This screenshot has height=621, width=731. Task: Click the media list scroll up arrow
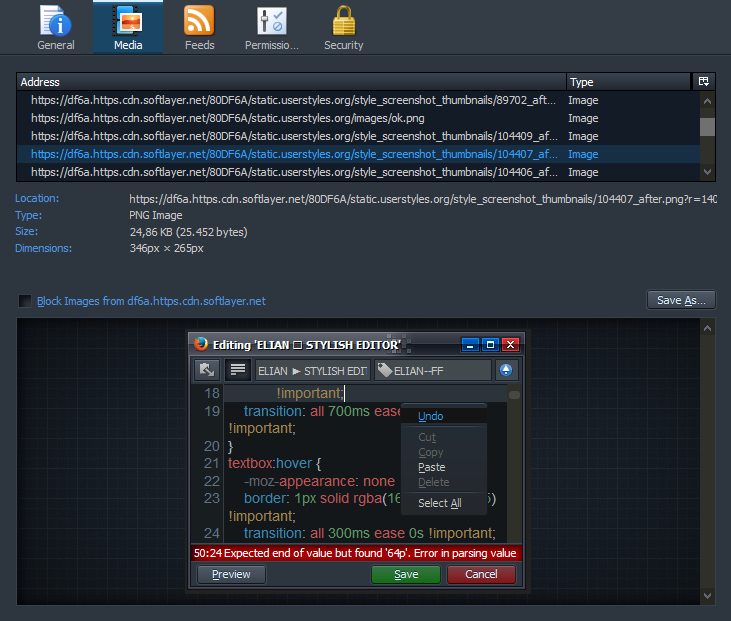click(x=707, y=101)
